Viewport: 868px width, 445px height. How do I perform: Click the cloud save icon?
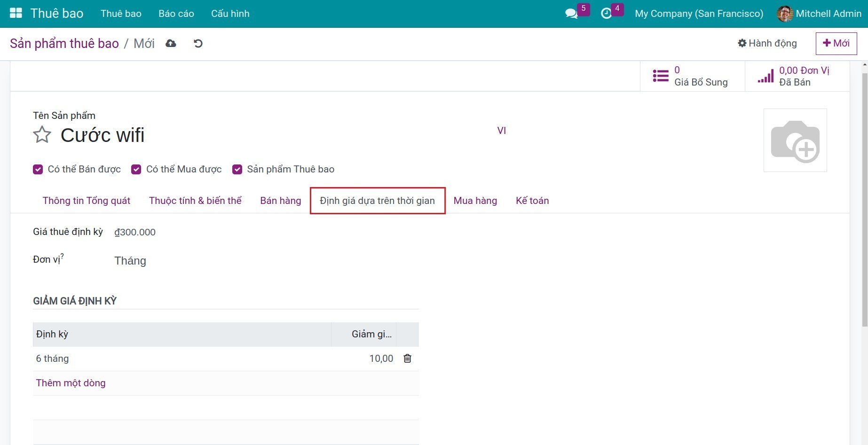(x=171, y=44)
